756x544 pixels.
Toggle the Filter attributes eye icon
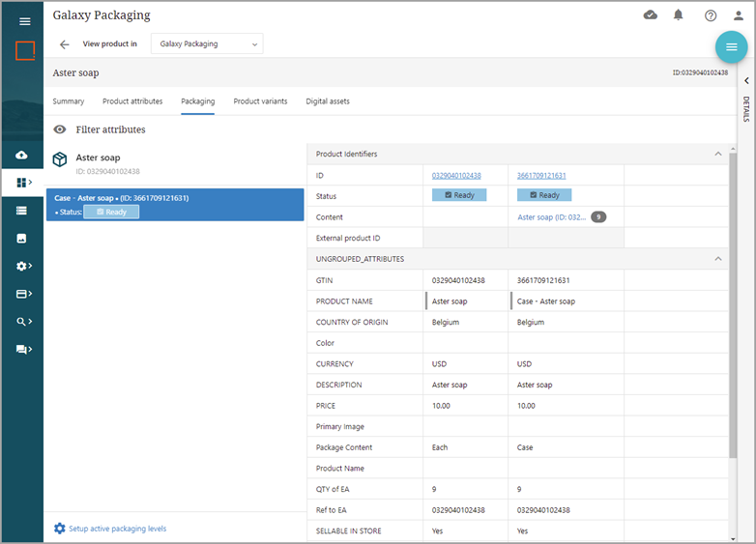(x=60, y=129)
